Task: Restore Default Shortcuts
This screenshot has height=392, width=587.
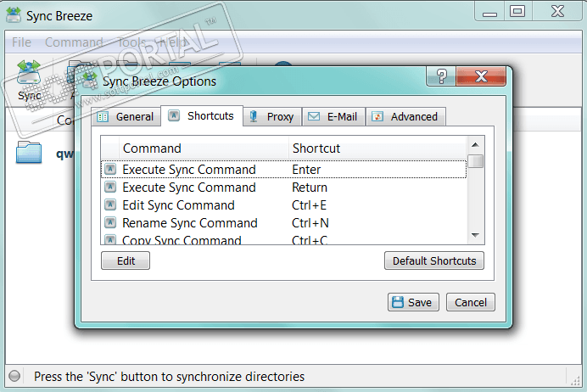Action: click(434, 261)
